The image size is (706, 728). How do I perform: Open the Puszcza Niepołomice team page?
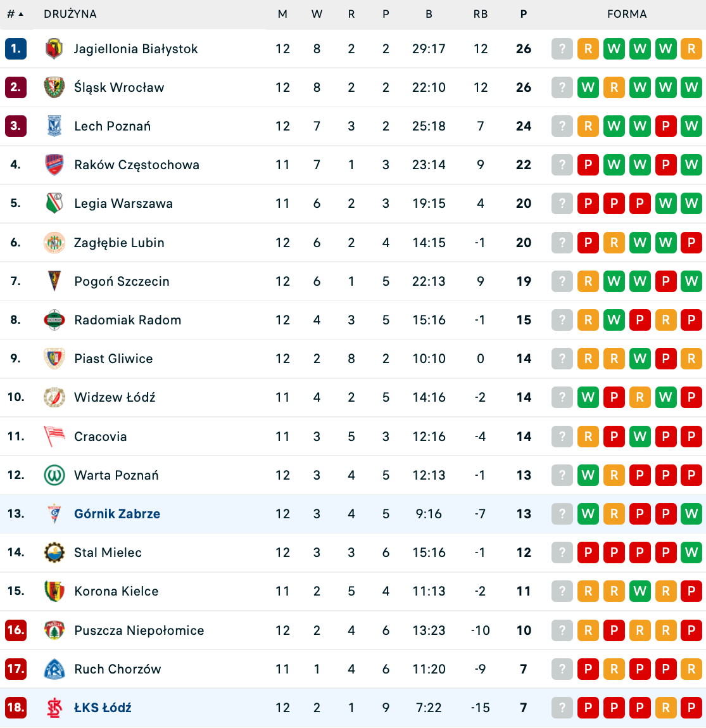click(x=139, y=630)
